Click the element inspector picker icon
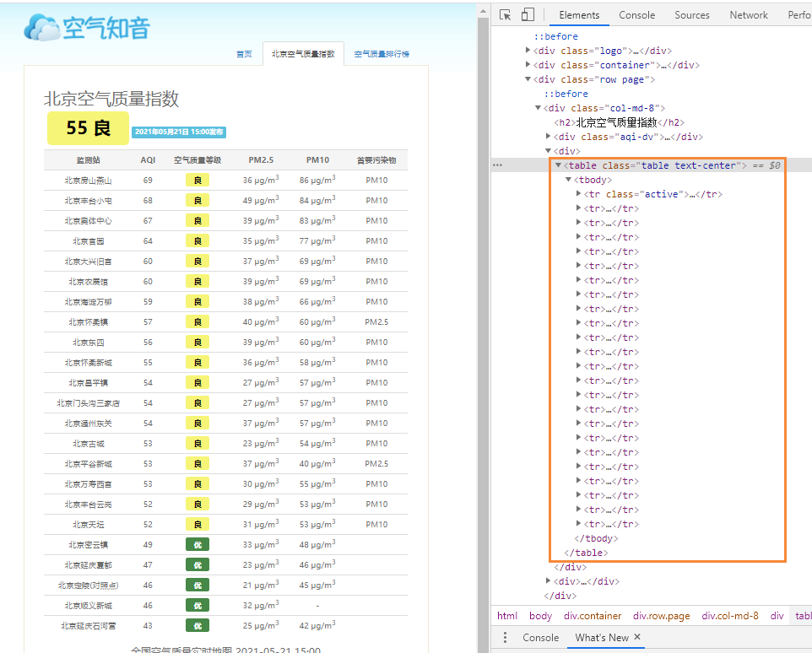The image size is (812, 653). tap(506, 15)
